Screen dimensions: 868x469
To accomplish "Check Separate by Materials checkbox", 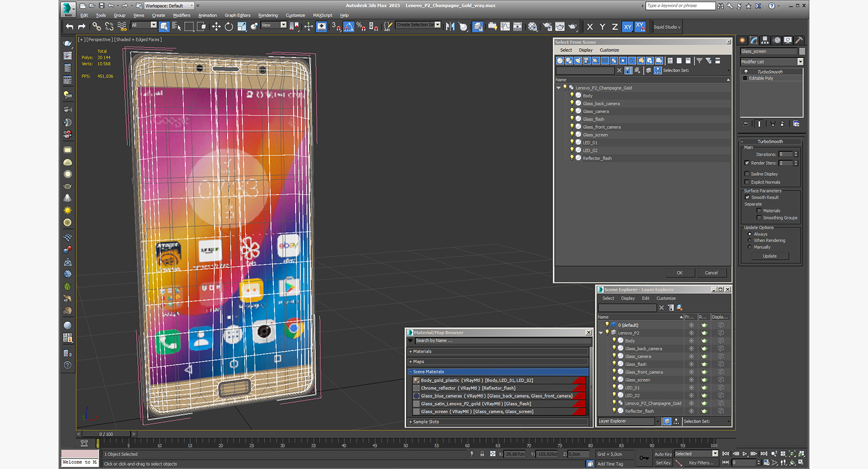I will [759, 210].
